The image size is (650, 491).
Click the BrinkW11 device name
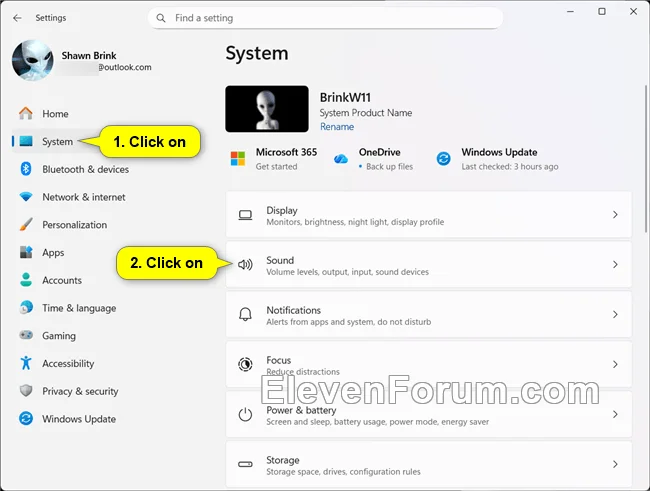[x=345, y=97]
